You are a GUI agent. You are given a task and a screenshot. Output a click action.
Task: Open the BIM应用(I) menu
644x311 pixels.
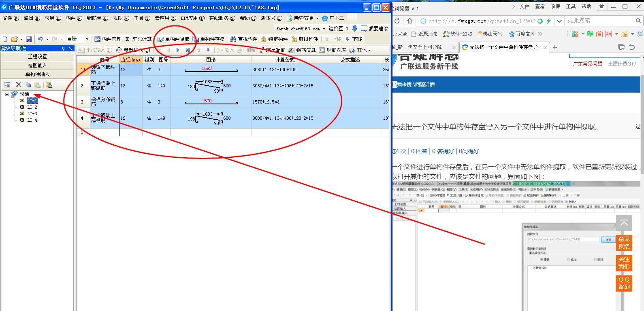192,18
